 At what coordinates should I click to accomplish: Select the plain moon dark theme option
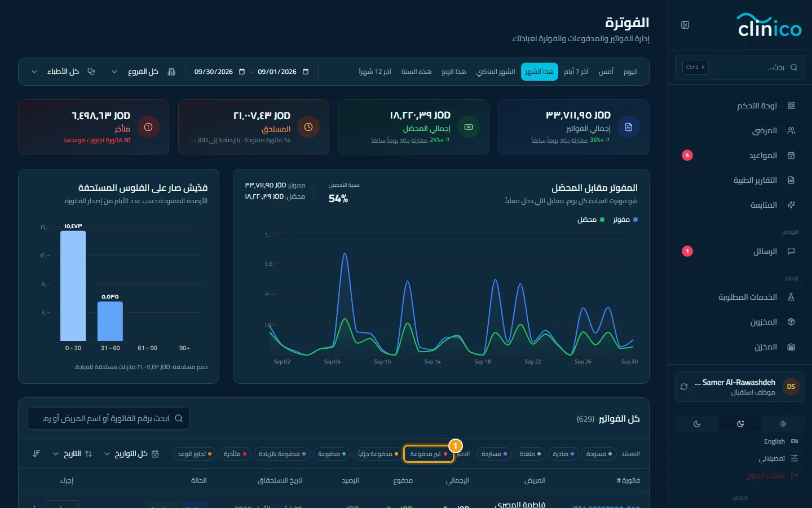pyautogui.click(x=697, y=423)
